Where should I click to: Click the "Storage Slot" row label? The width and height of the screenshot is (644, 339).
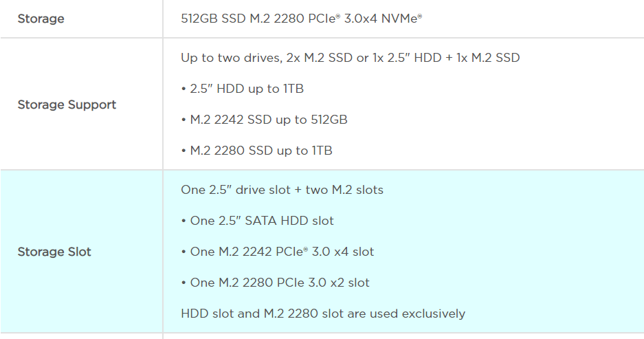[54, 252]
